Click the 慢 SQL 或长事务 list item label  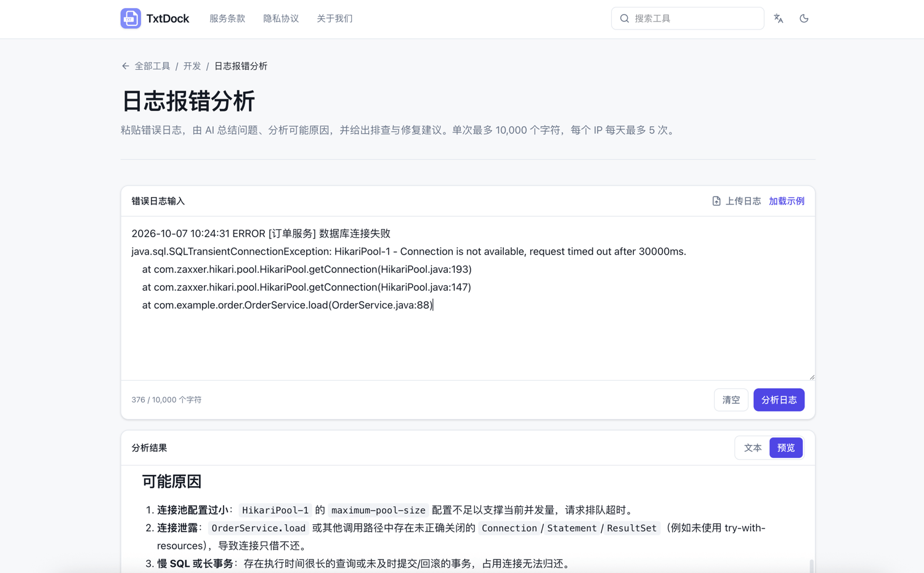point(195,564)
